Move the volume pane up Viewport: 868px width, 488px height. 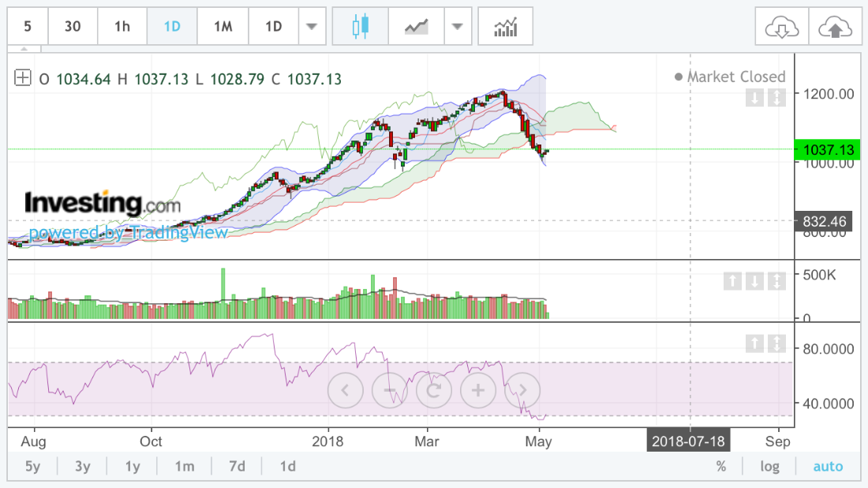(x=731, y=280)
